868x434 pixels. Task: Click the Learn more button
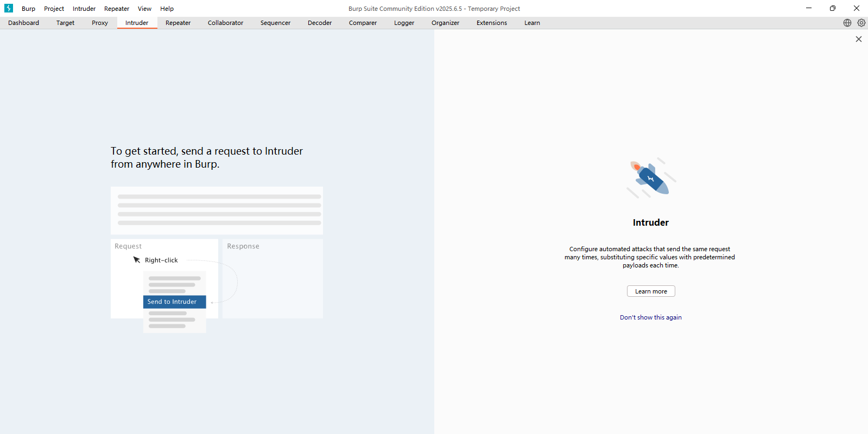pyautogui.click(x=651, y=291)
